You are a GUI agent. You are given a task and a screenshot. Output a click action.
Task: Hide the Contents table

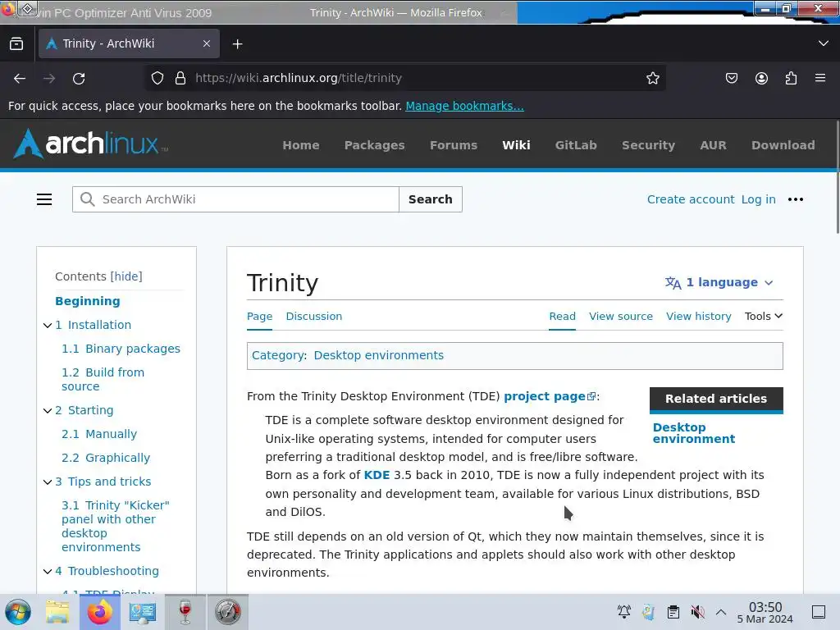126,276
